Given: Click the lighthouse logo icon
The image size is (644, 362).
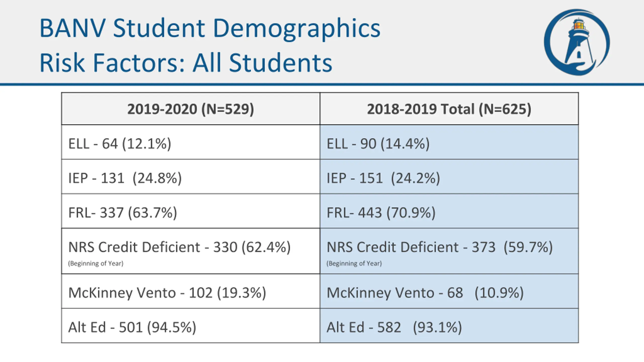Looking at the screenshot, I should [577, 42].
